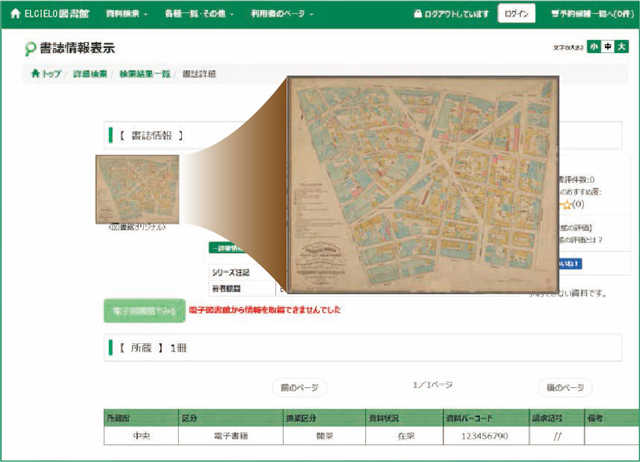Click the 1/1ページ page indicator
The image size is (640, 462).
pyautogui.click(x=433, y=384)
